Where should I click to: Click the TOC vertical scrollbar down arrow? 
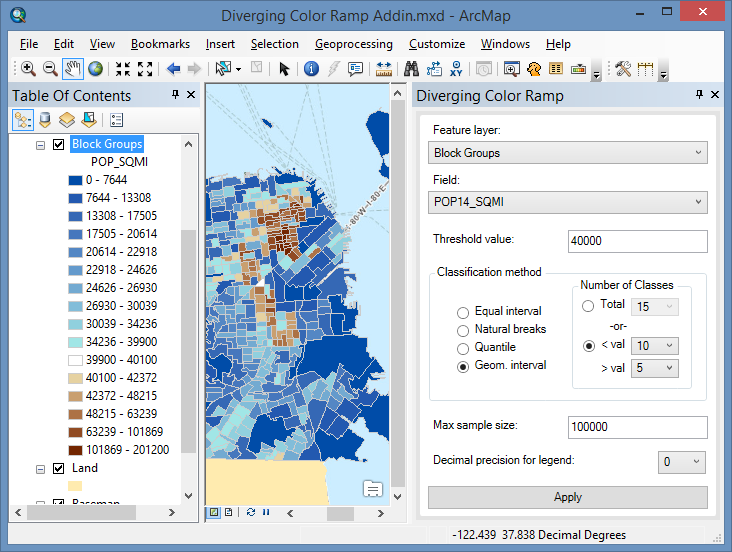[x=189, y=496]
